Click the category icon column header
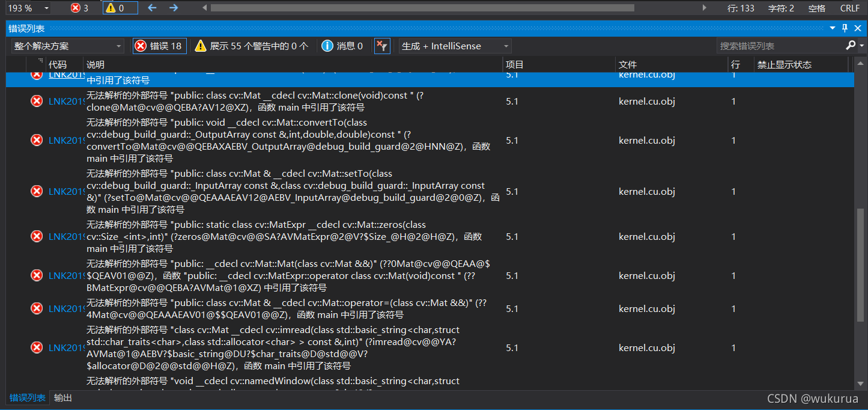 click(x=36, y=64)
